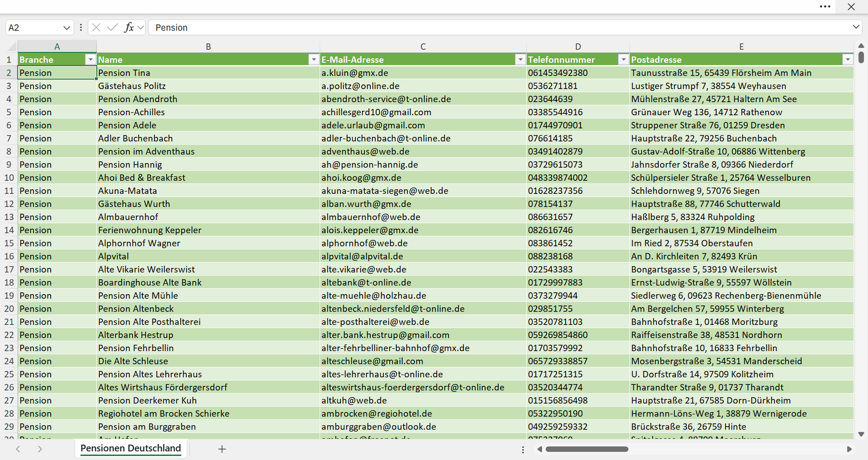Click the scroll left arrow on the horizontal scrollbar

tap(540, 449)
